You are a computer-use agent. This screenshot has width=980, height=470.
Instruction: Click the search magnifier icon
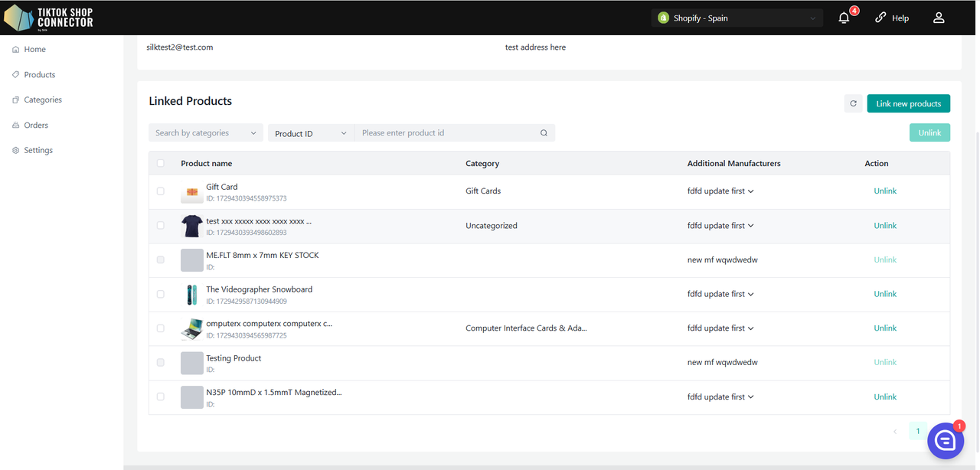coord(544,133)
